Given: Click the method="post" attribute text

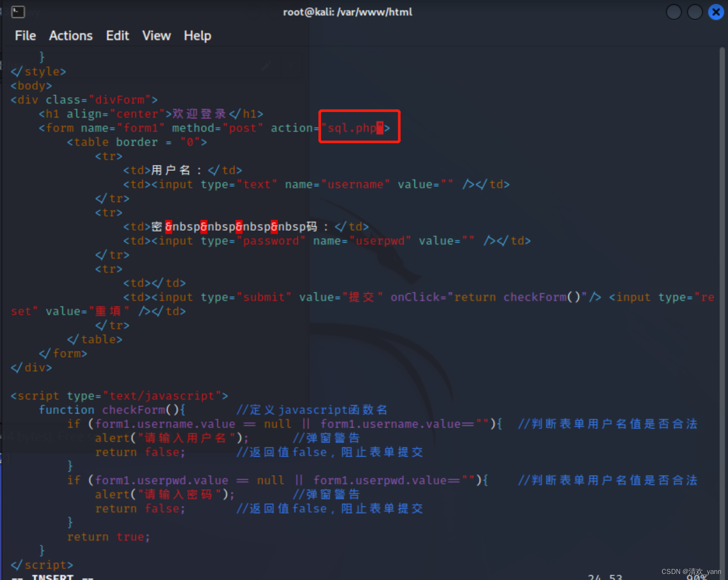Looking at the screenshot, I should tap(217, 128).
